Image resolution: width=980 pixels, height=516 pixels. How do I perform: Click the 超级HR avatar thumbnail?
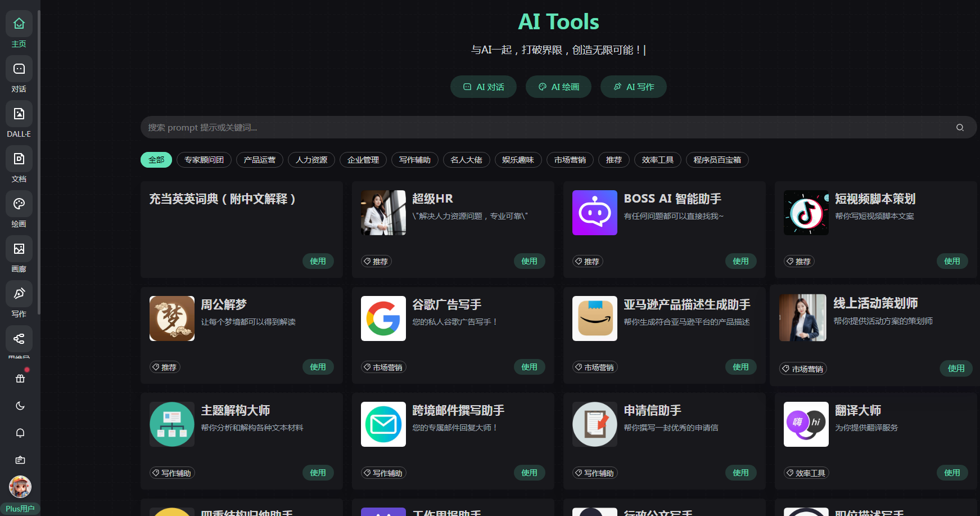tap(383, 213)
